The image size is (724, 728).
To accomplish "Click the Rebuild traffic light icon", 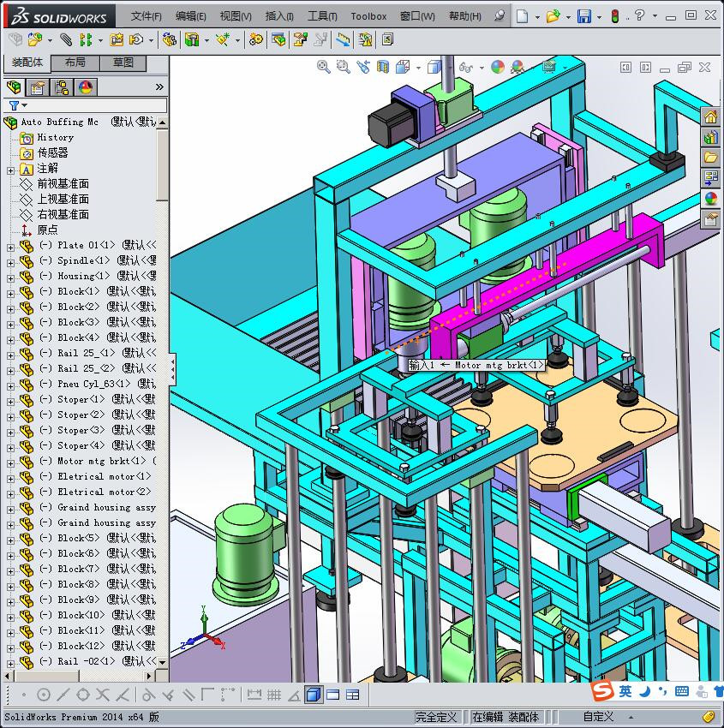I will pyautogui.click(x=615, y=16).
